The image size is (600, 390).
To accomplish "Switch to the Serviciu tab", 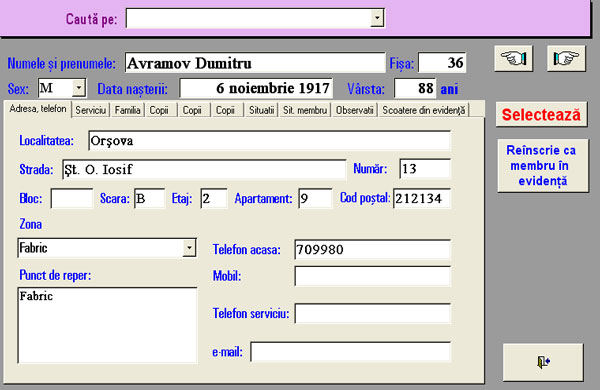I will [91, 110].
